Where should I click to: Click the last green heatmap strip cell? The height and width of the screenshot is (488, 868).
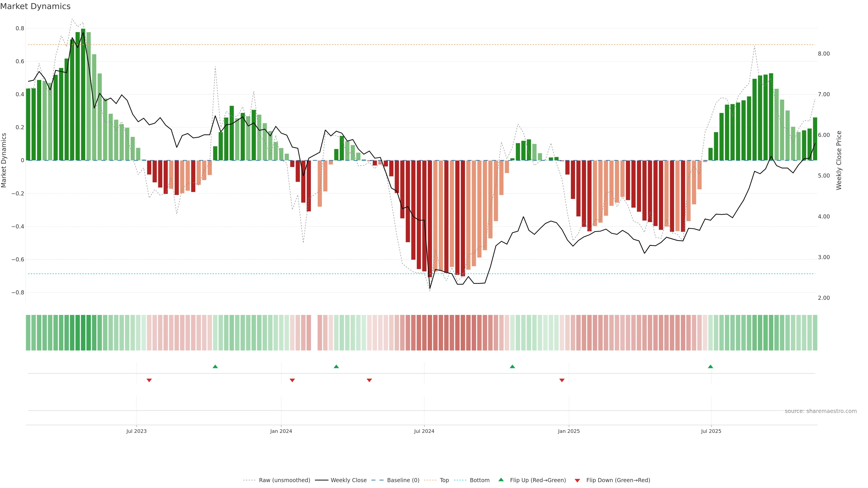tap(815, 333)
